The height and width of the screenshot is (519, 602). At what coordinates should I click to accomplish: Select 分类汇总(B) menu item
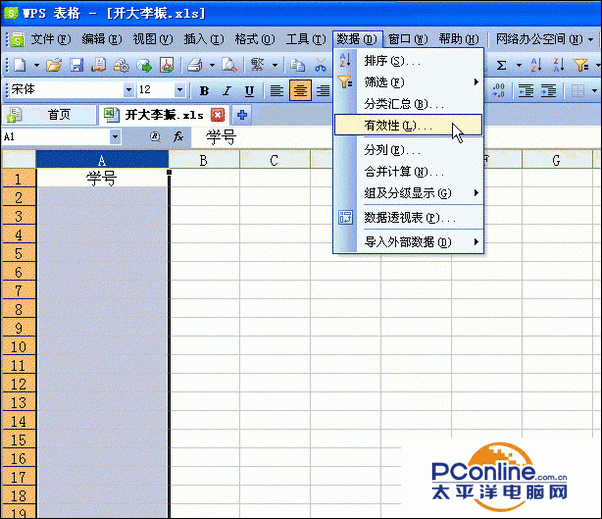click(x=408, y=104)
